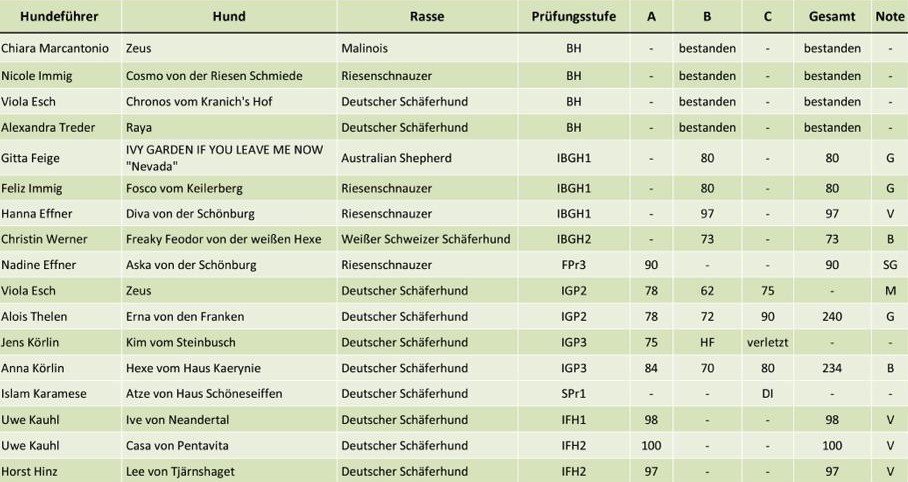Image resolution: width=908 pixels, height=482 pixels.
Task: Click Weißer Schweizer Schäferhund breed cell
Action: (426, 239)
